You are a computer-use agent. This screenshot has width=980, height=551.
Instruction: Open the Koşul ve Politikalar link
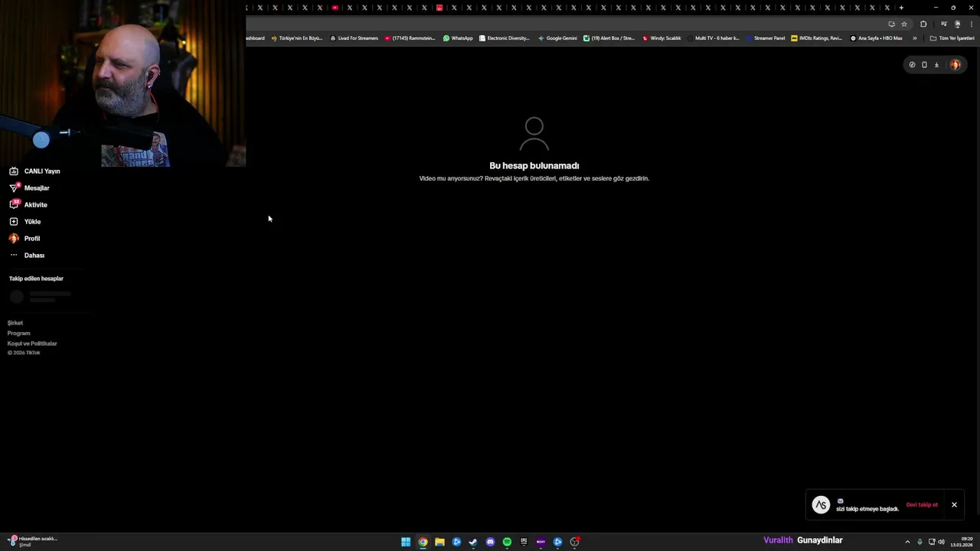[x=32, y=344]
